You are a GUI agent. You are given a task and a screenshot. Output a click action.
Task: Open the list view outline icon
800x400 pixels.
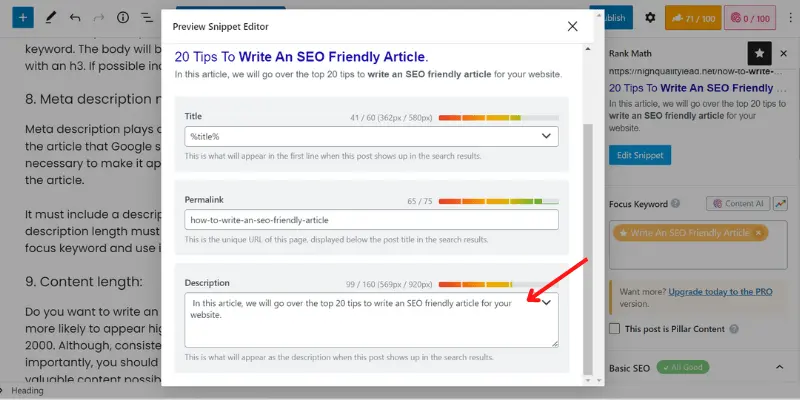tap(147, 18)
